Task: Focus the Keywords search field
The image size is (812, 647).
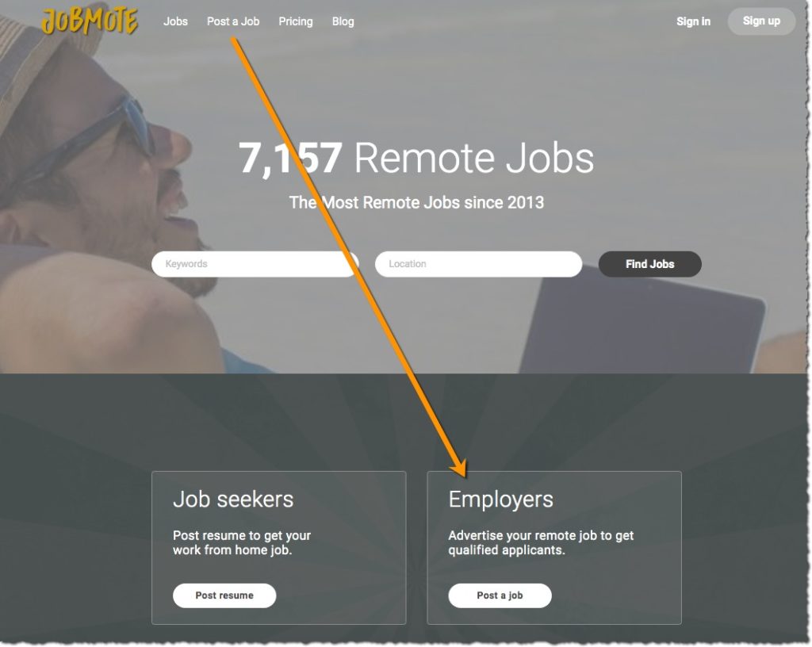Action: click(255, 264)
